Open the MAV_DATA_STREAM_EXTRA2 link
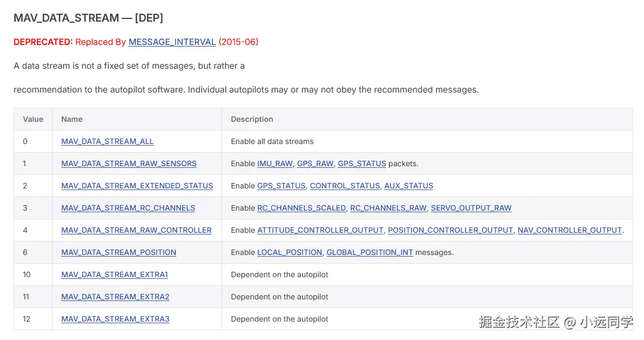644x340 pixels. pos(115,297)
